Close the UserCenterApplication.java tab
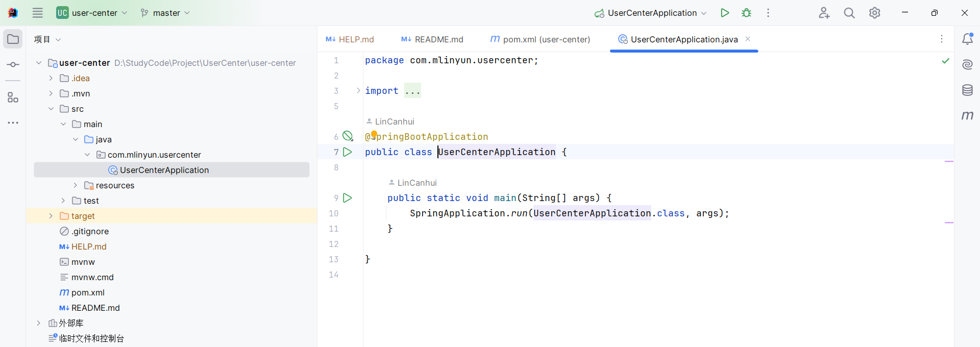 pos(748,39)
